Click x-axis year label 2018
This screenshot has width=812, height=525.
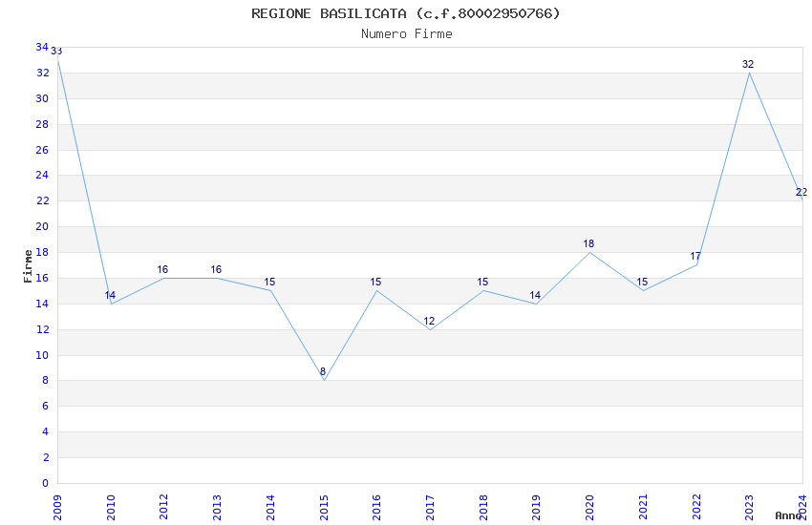click(x=483, y=508)
